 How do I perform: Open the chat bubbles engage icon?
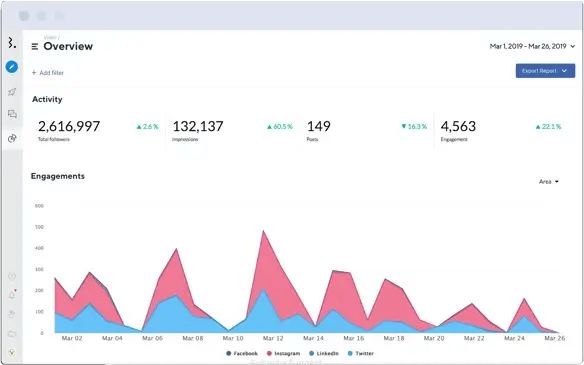pos(12,114)
